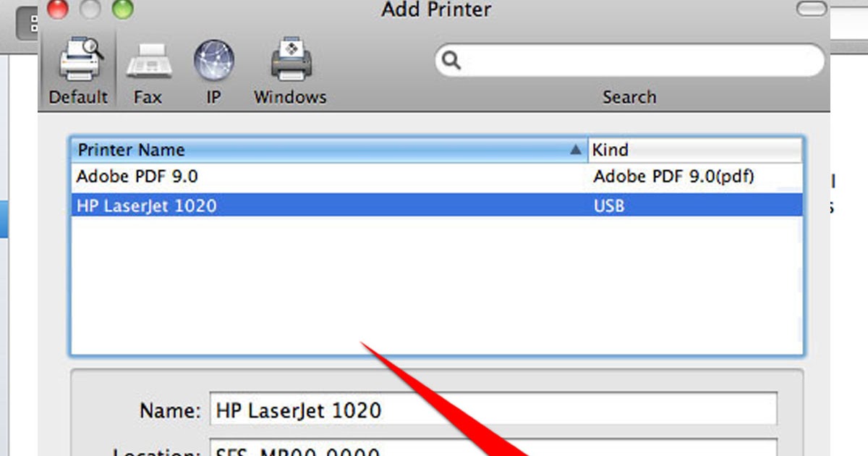The image size is (868, 456).
Task: Minimize the Add Printer window
Action: (x=90, y=9)
